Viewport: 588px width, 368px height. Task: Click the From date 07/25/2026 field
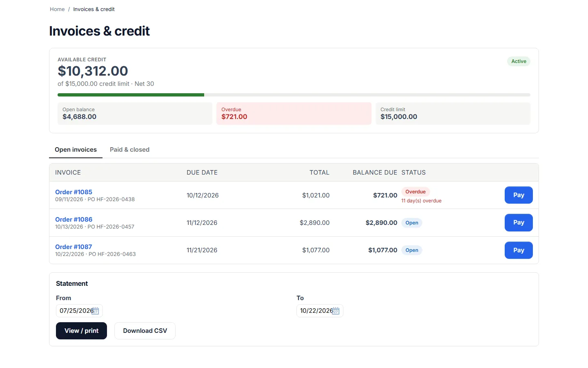tap(79, 311)
